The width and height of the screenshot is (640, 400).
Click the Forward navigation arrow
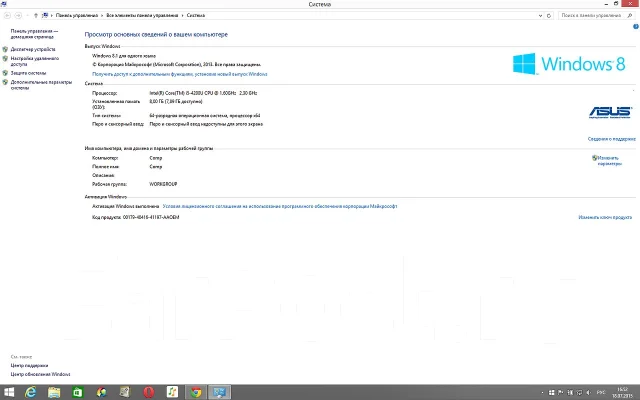[18, 16]
